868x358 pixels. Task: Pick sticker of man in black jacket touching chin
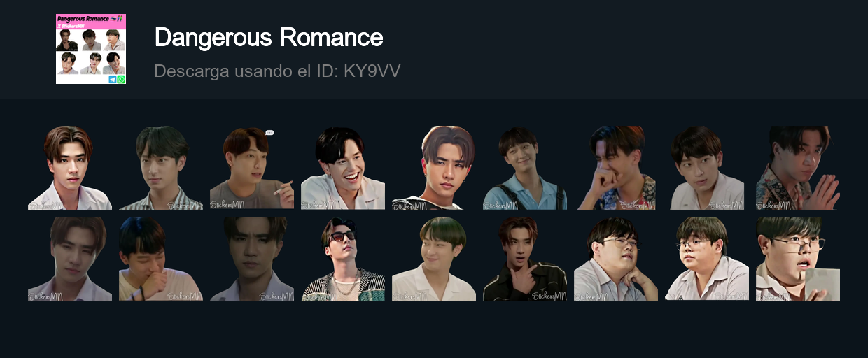[x=525, y=259]
